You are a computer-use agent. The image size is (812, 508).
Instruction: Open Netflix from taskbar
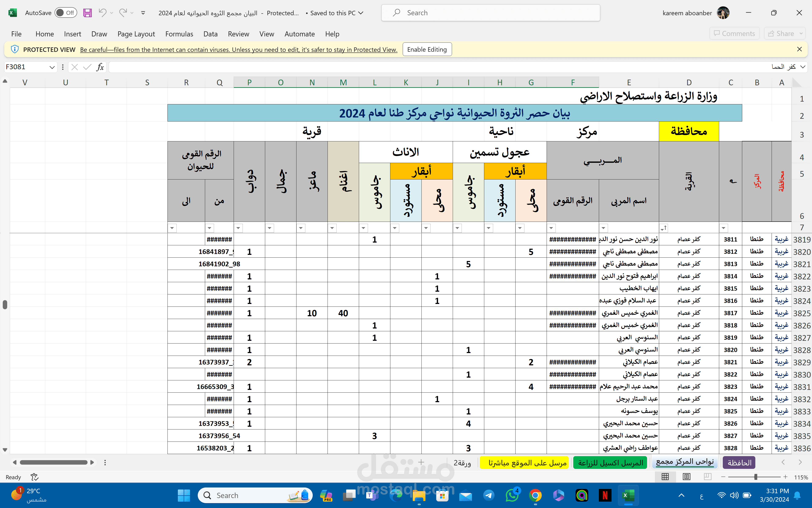click(605, 495)
